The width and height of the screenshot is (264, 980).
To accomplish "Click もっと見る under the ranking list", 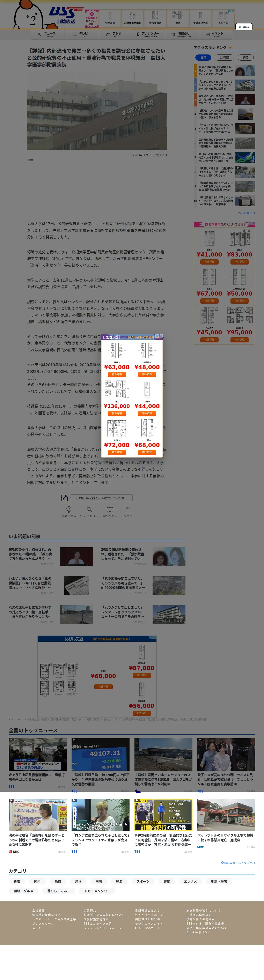I will pos(247,213).
